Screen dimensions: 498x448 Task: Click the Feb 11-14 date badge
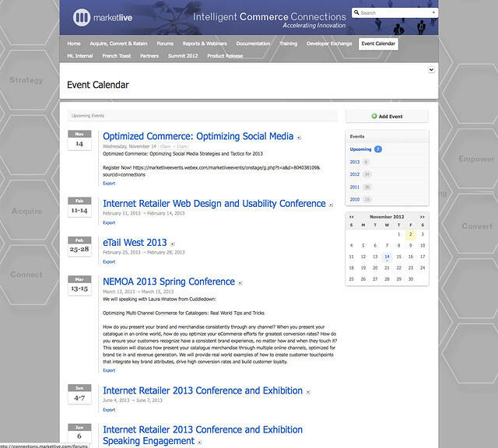pyautogui.click(x=79, y=207)
